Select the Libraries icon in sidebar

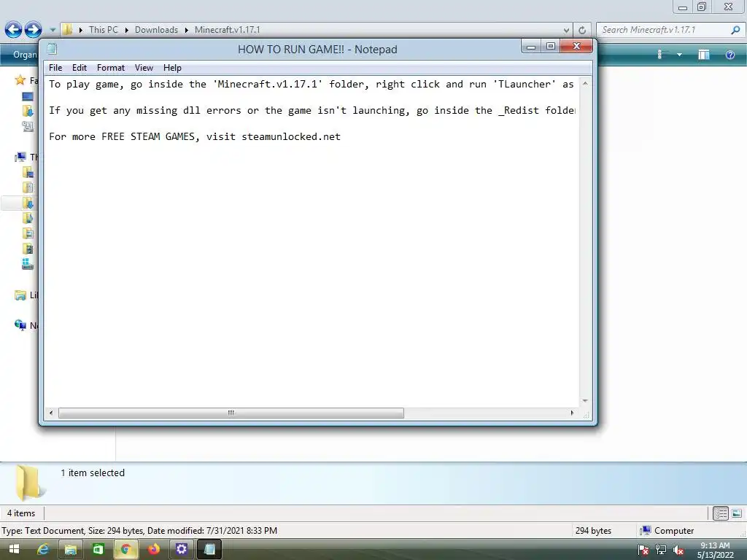coord(20,295)
